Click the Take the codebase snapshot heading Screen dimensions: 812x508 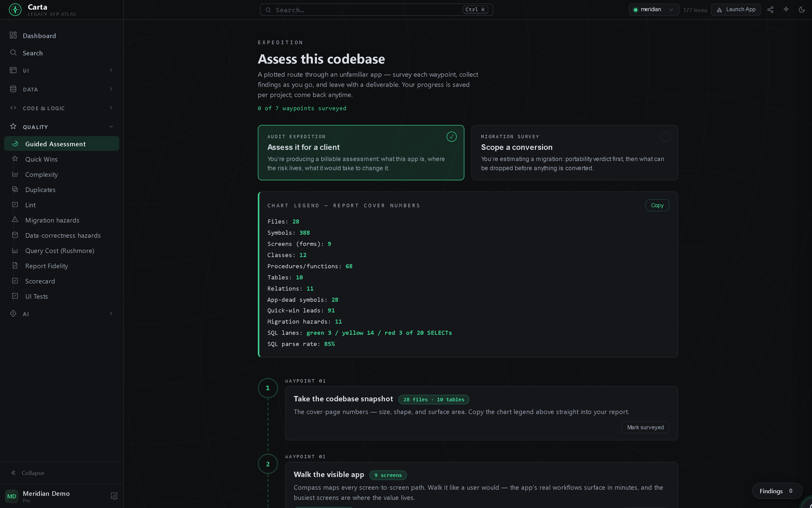343,399
